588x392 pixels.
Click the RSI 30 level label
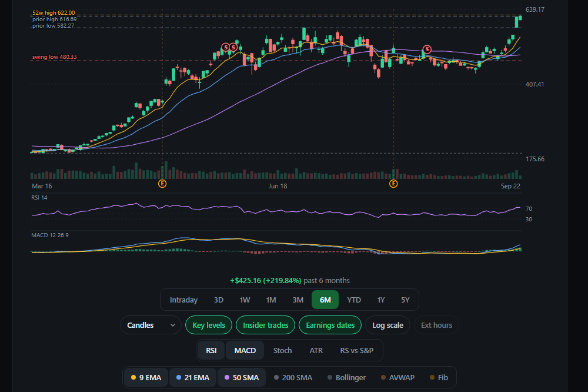[x=529, y=220]
